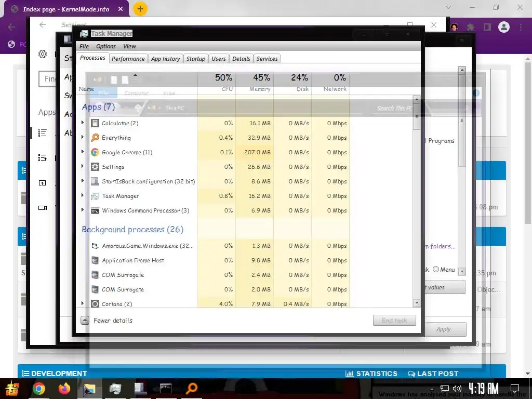Expand the Task Manager process group
532x399 pixels.
83,195
